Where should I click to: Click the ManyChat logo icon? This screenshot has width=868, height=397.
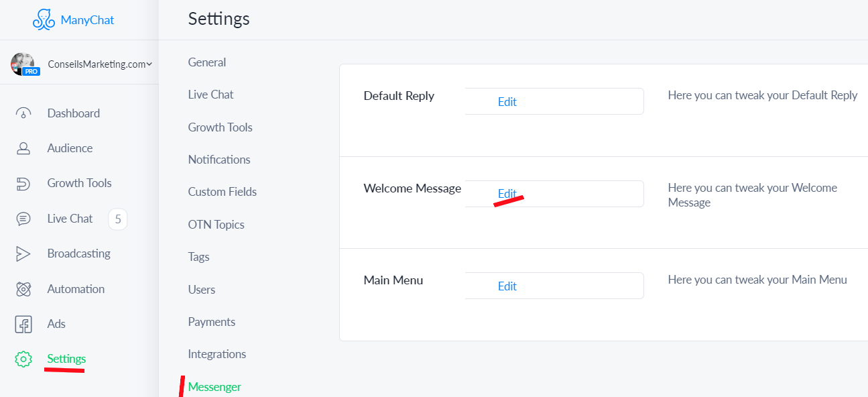(x=44, y=19)
